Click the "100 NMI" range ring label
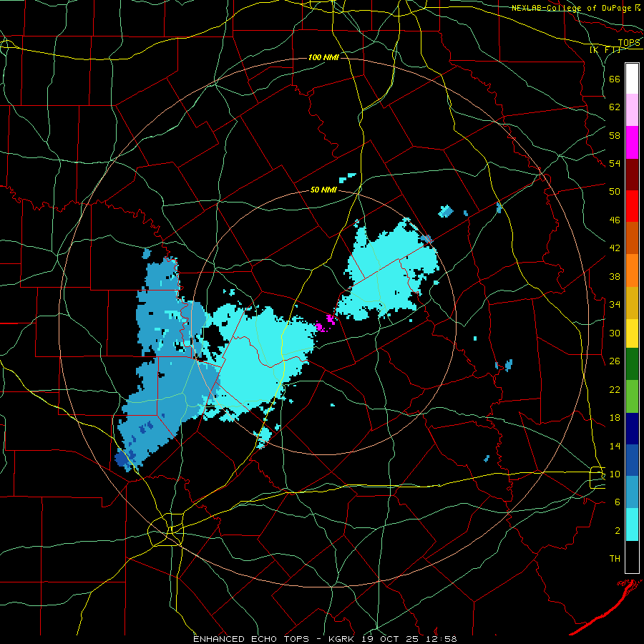The image size is (644, 644). [x=323, y=57]
